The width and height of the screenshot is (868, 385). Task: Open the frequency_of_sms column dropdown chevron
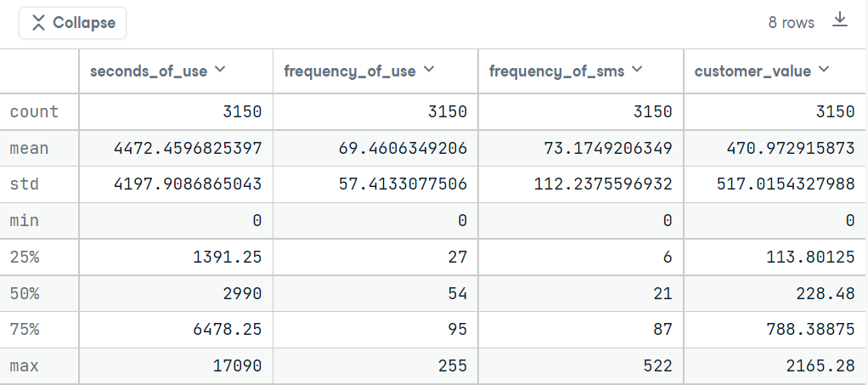(637, 69)
